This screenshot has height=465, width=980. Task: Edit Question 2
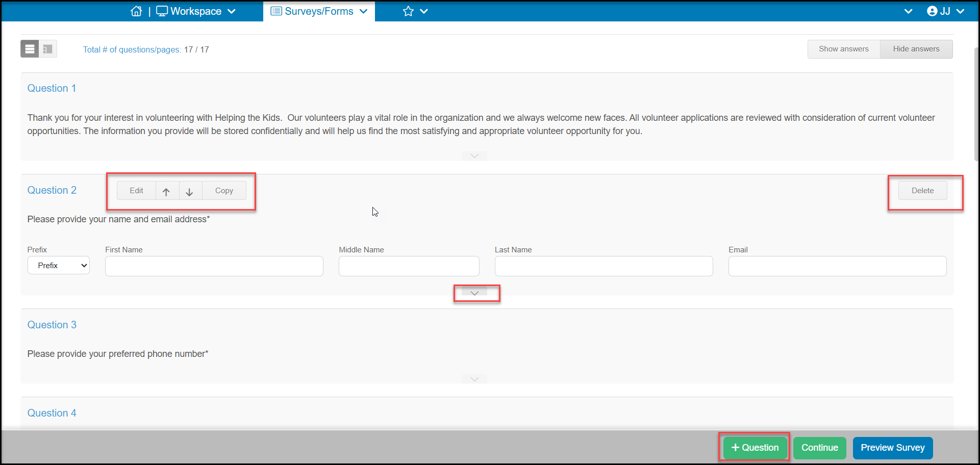[x=136, y=191]
